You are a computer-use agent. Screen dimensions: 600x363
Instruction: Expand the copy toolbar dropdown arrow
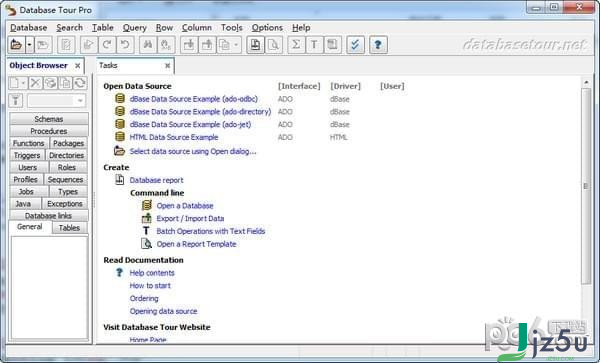coord(236,45)
